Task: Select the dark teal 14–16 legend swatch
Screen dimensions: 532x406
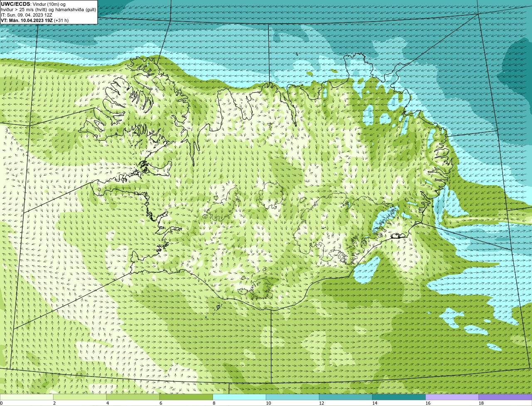Action: [399, 397]
